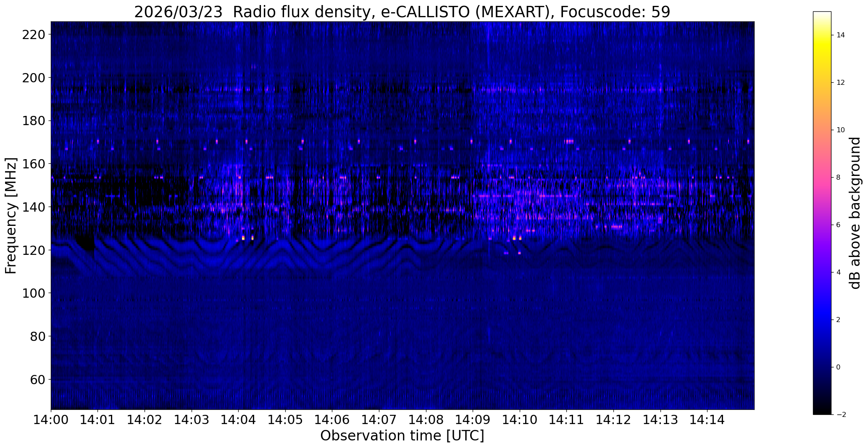Click the 14:04 time tick label
Viewport: 868px width, 448px height.
tap(238, 419)
